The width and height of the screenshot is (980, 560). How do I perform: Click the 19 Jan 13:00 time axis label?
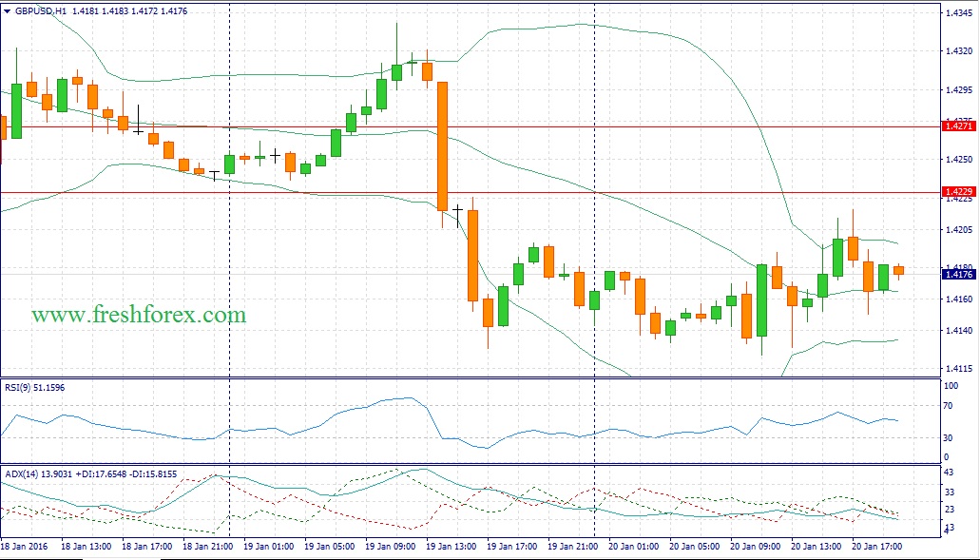click(452, 547)
